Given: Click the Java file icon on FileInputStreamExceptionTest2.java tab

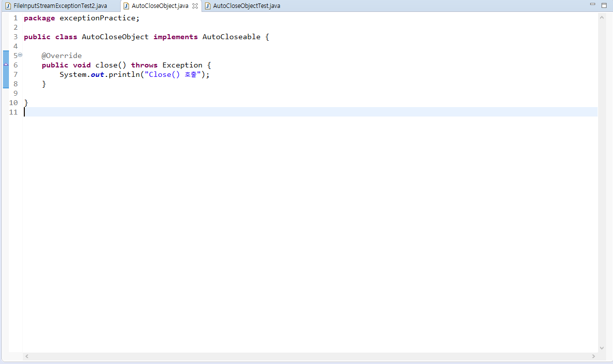Looking at the screenshot, I should (x=8, y=6).
